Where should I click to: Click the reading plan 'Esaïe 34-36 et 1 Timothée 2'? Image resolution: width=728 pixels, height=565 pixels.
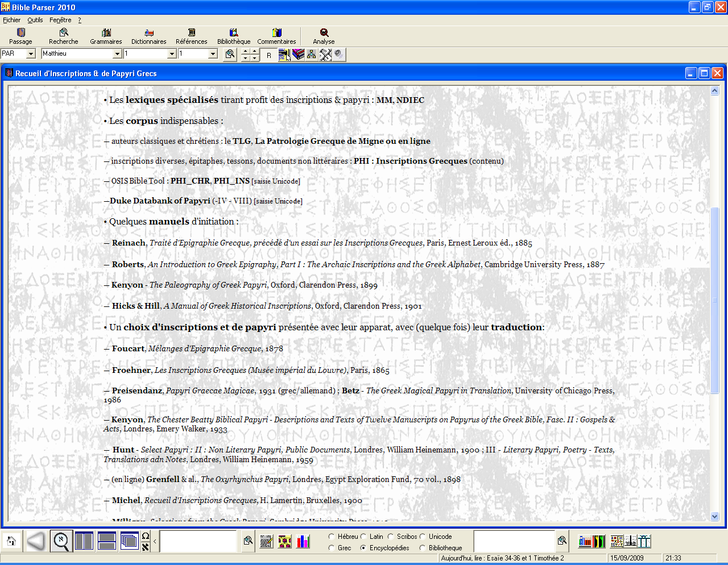(x=526, y=558)
